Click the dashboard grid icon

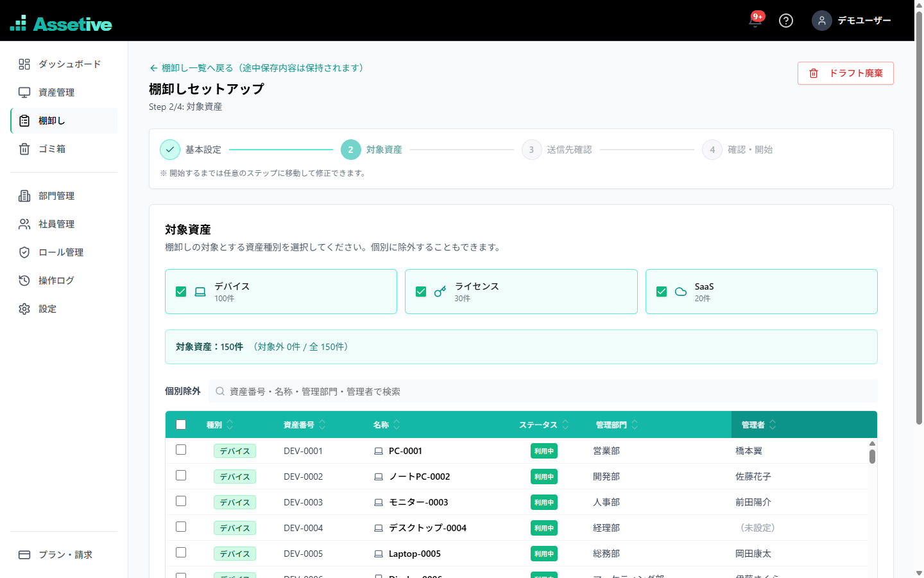(x=24, y=64)
